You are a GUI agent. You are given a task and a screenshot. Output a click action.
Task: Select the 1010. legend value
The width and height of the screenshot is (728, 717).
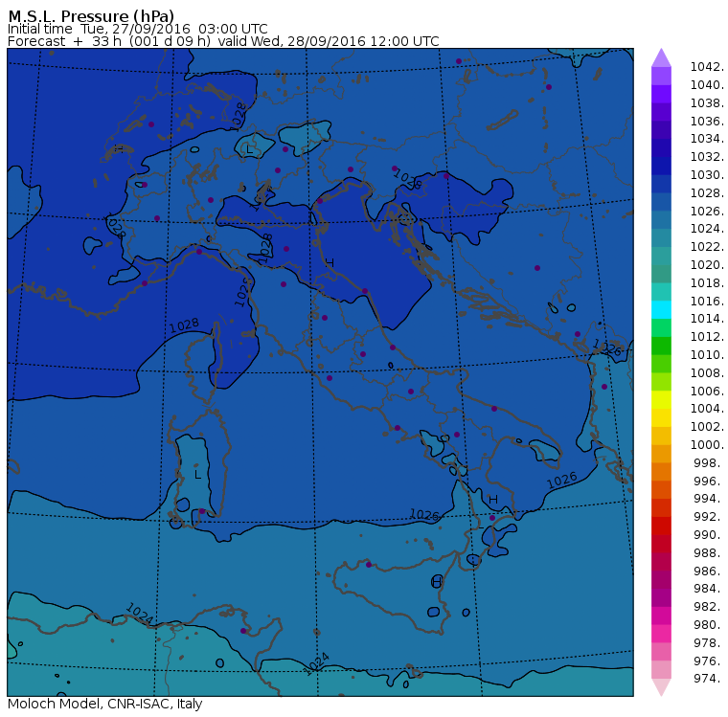(707, 355)
